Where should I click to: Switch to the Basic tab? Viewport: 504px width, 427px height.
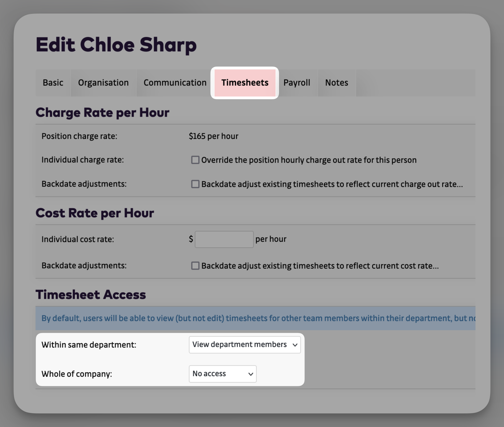tap(53, 83)
